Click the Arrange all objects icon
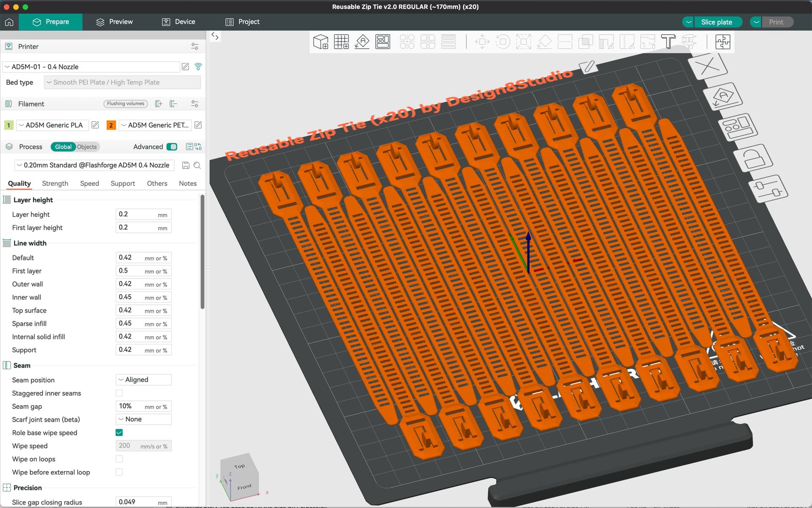 pos(383,41)
